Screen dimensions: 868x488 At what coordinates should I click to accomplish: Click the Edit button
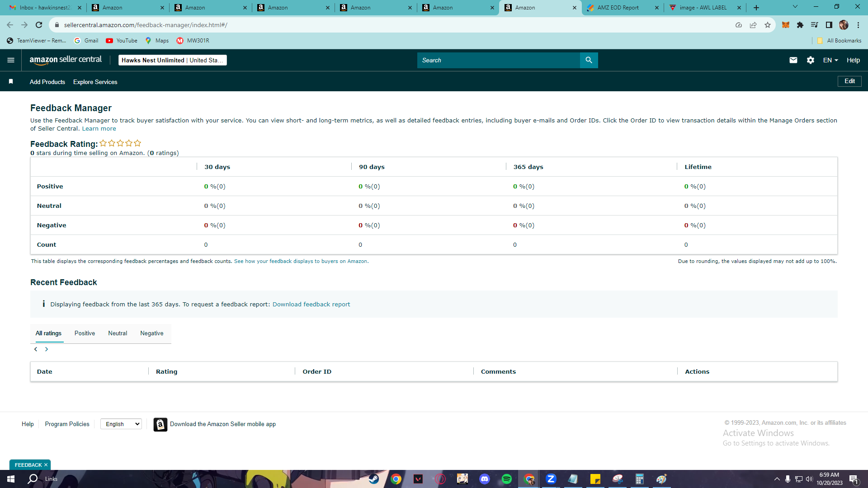849,81
